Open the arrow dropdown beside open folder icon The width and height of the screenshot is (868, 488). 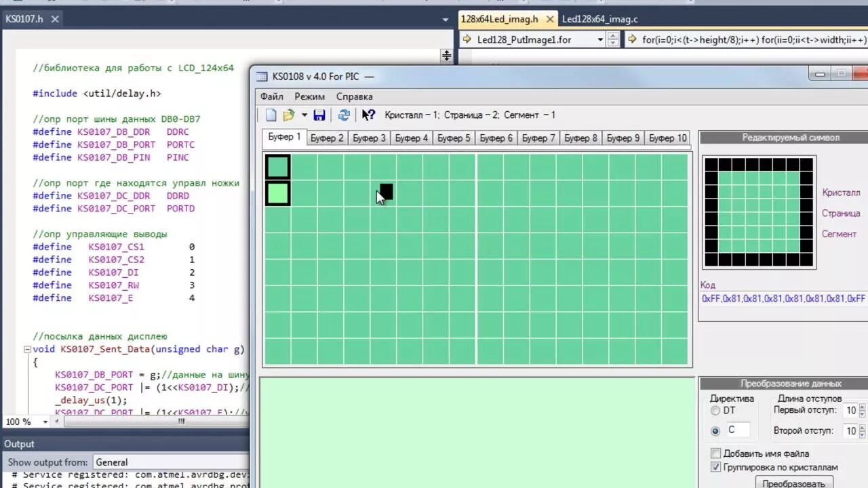click(304, 115)
